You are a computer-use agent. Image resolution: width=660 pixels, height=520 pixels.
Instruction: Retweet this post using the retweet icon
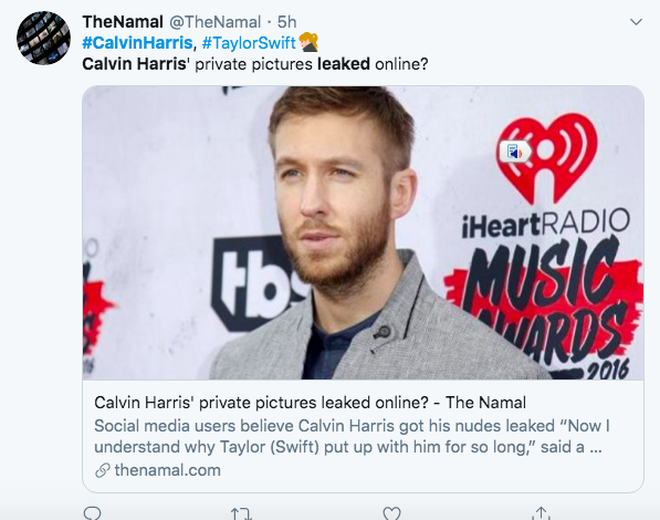(x=241, y=514)
